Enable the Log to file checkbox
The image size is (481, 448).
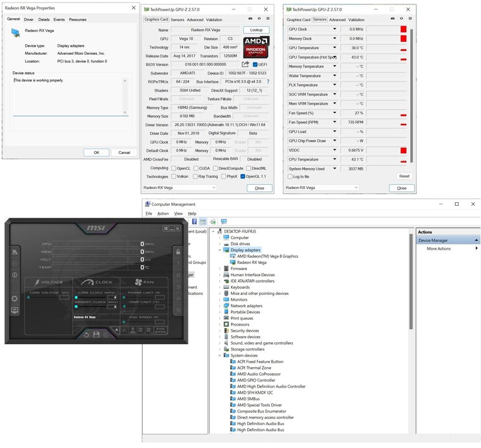point(289,177)
